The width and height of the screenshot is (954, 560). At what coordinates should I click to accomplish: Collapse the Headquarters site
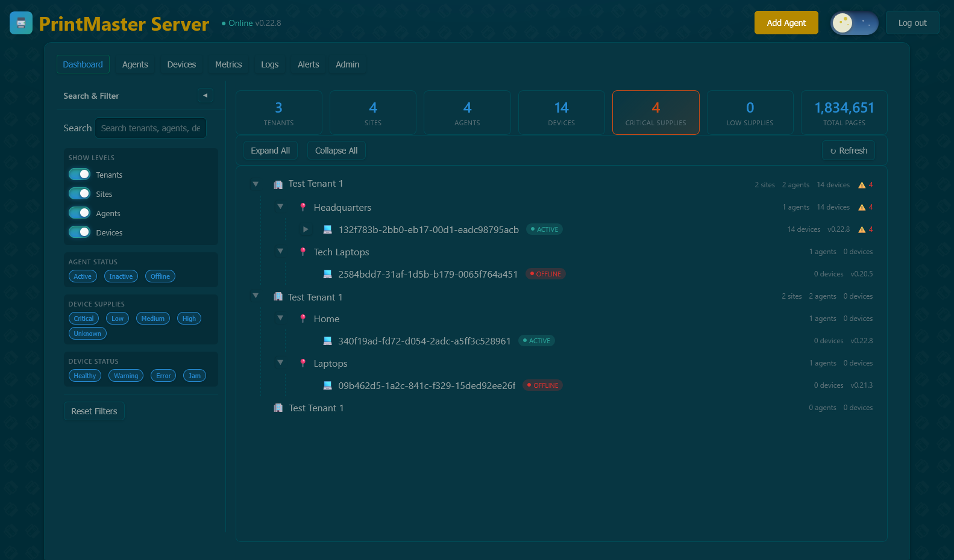pos(280,207)
